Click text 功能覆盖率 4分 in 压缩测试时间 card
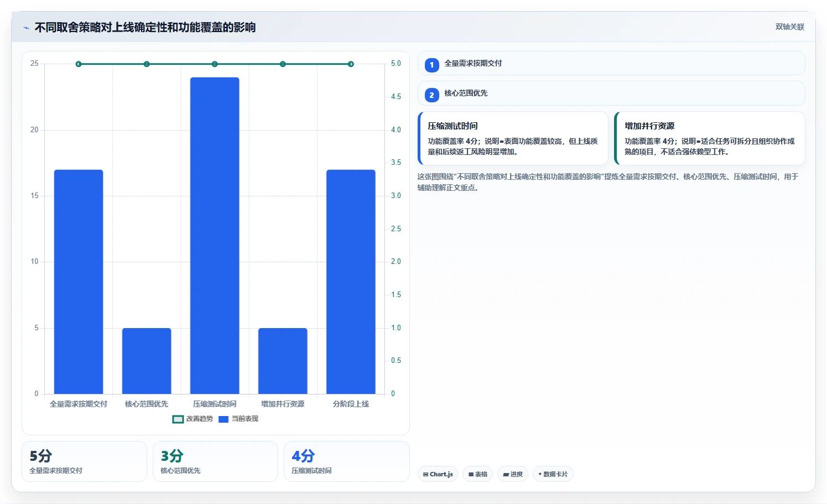 pyautogui.click(x=454, y=141)
